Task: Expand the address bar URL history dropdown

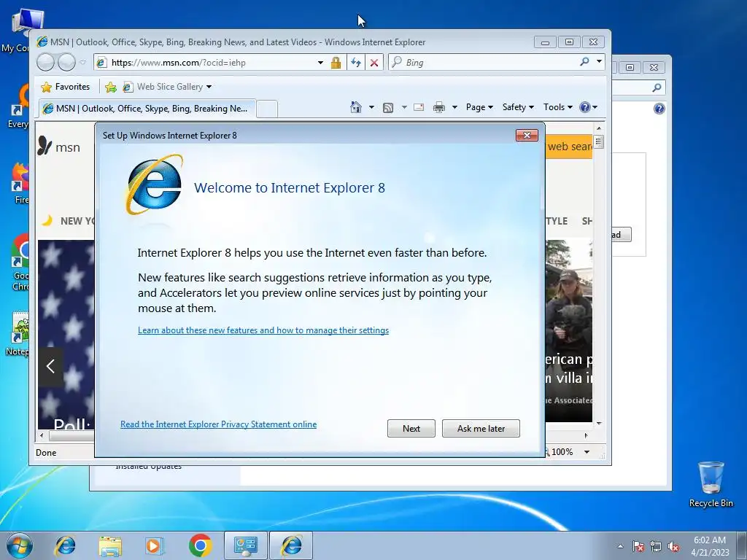Action: 320,63
